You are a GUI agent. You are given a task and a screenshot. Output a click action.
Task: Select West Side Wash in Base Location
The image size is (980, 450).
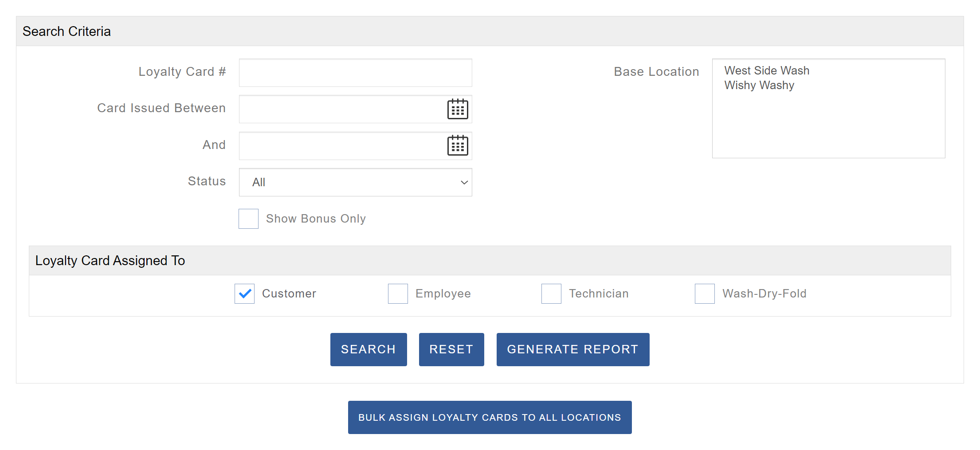click(767, 70)
